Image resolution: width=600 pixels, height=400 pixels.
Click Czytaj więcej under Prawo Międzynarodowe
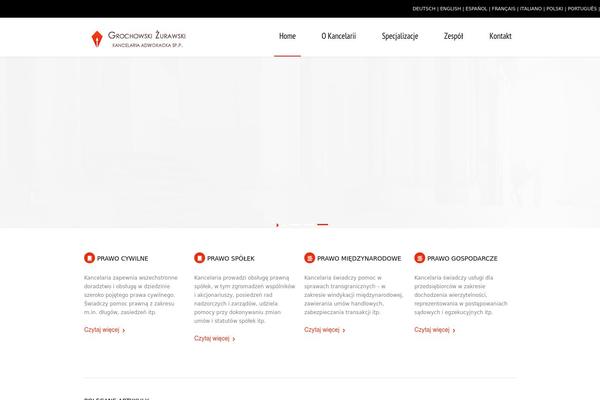[325, 330]
